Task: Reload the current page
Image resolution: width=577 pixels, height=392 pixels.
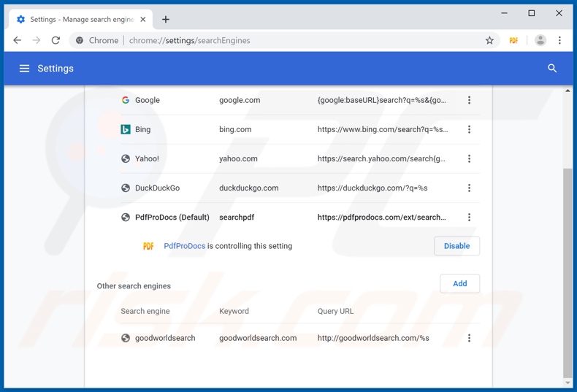Action: tap(56, 40)
